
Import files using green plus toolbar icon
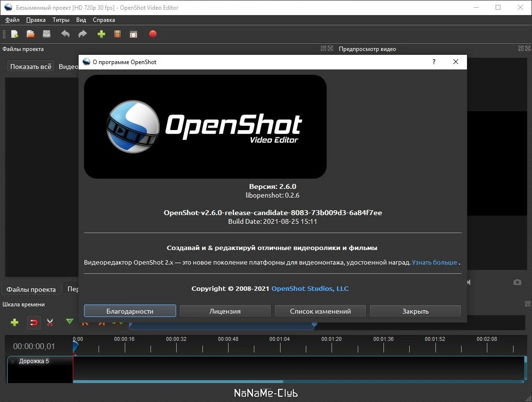101,34
